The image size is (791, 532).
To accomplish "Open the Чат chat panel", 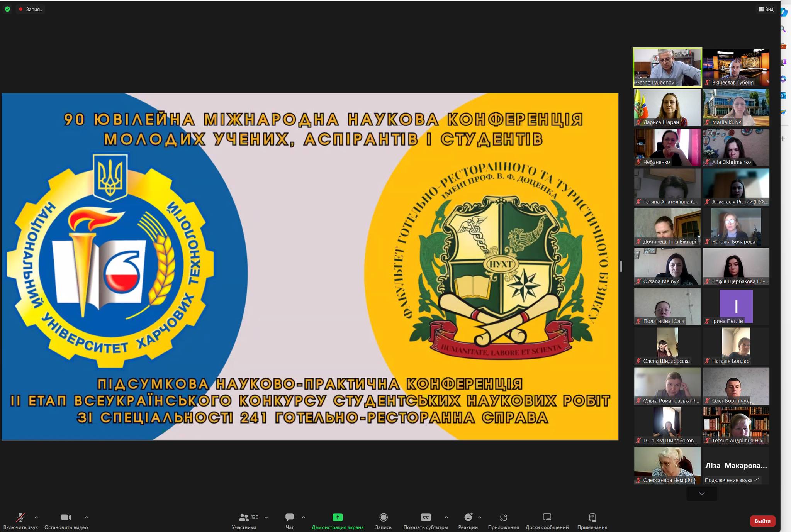I will tap(290, 517).
